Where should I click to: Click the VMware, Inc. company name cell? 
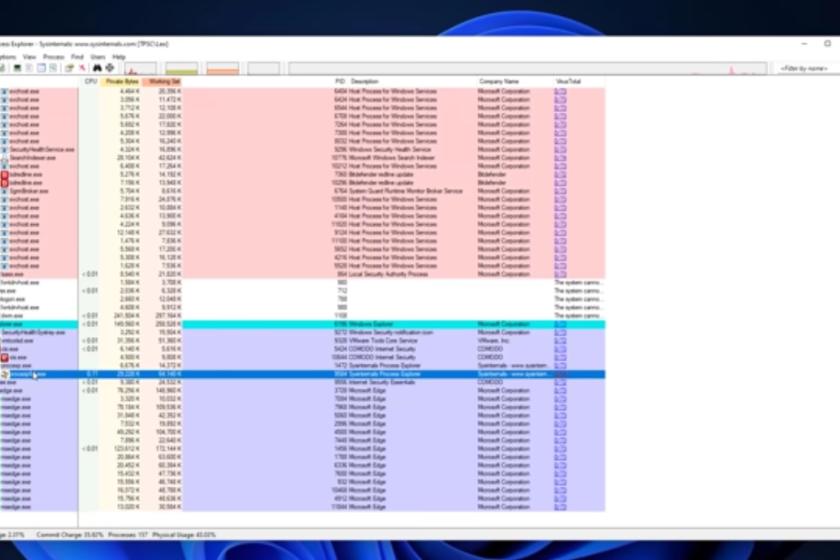pyautogui.click(x=493, y=341)
